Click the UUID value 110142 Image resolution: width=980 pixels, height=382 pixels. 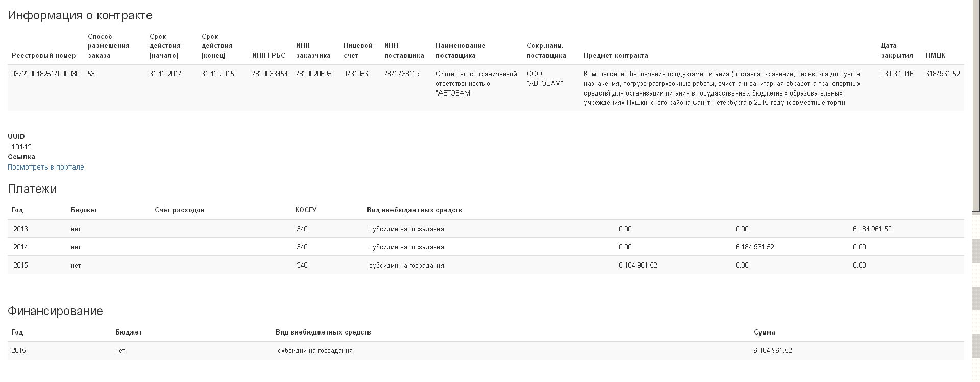[x=19, y=147]
